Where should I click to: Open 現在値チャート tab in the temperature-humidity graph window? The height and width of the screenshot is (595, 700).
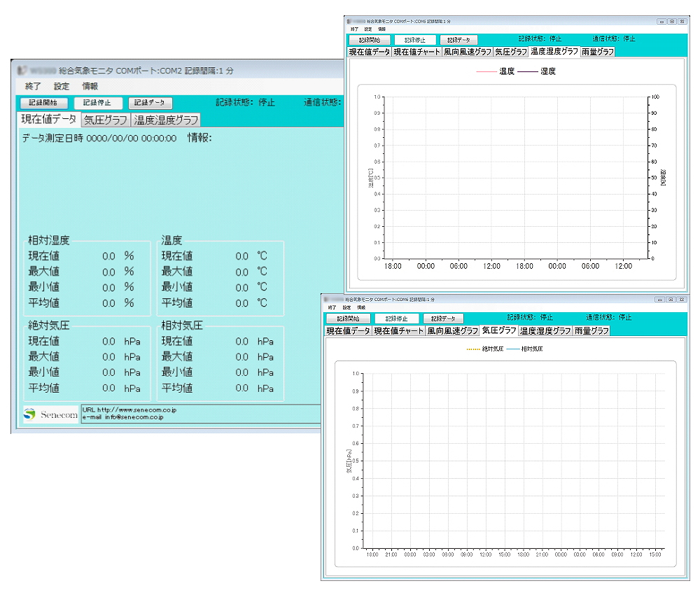coord(417,52)
